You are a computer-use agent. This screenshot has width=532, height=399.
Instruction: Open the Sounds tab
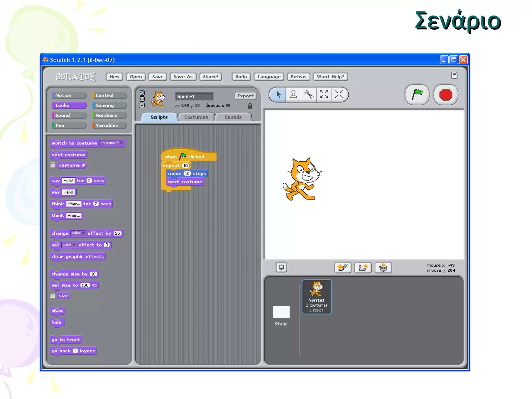(x=233, y=117)
